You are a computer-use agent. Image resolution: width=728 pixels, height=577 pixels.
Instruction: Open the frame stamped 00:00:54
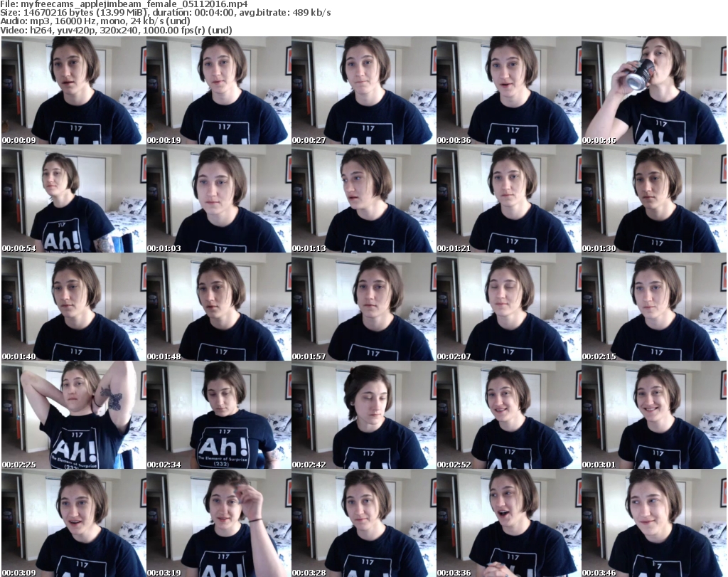74,198
